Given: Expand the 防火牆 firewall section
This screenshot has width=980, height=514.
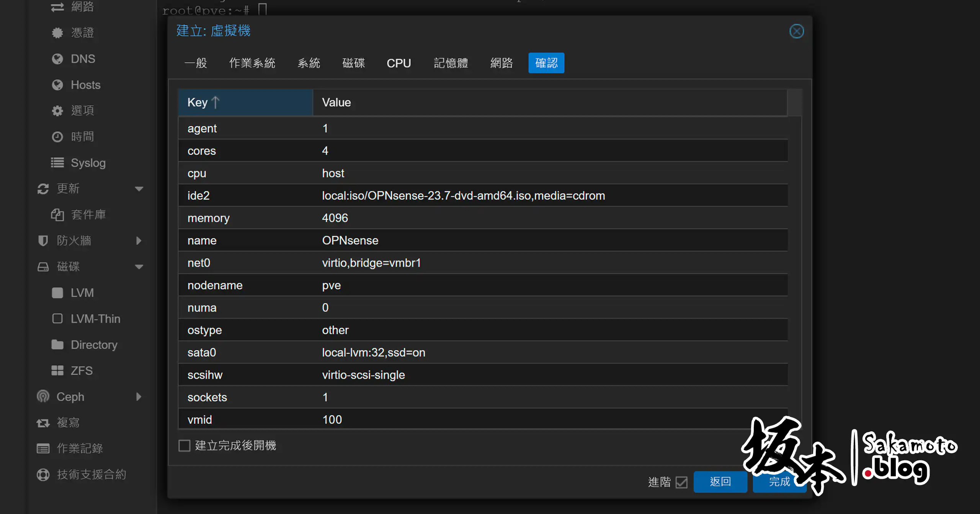Looking at the screenshot, I should click(x=139, y=241).
